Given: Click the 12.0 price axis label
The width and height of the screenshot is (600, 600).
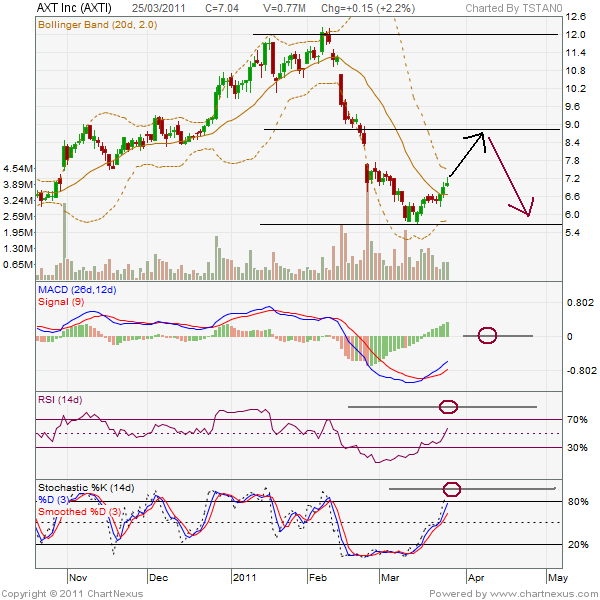Looking at the screenshot, I should (x=576, y=35).
